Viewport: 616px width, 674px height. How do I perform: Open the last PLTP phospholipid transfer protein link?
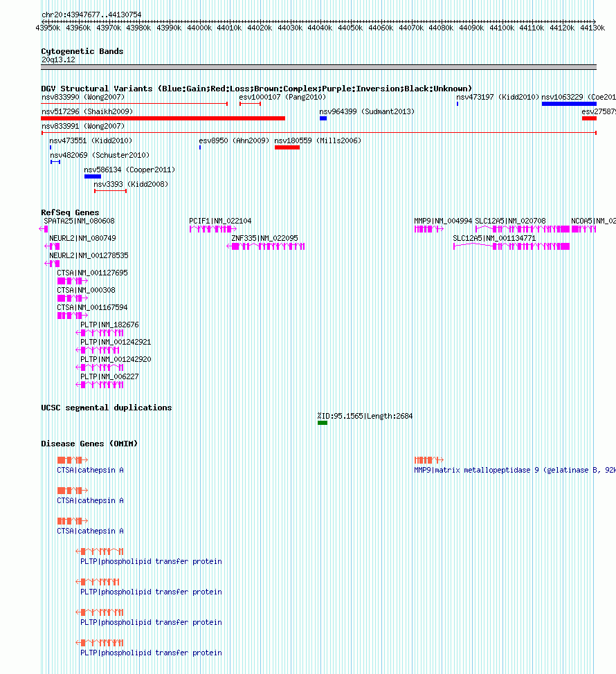click(151, 653)
